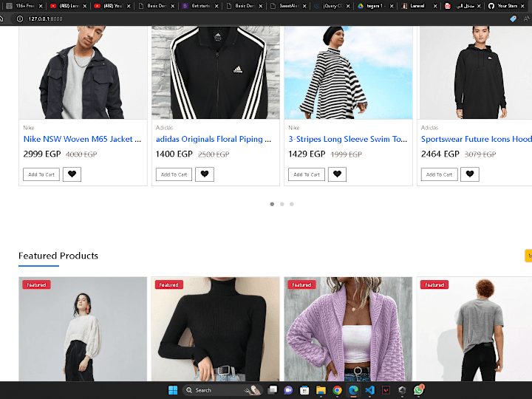Go to the first carousel slide dot
This screenshot has height=399, width=532.
pos(272,204)
